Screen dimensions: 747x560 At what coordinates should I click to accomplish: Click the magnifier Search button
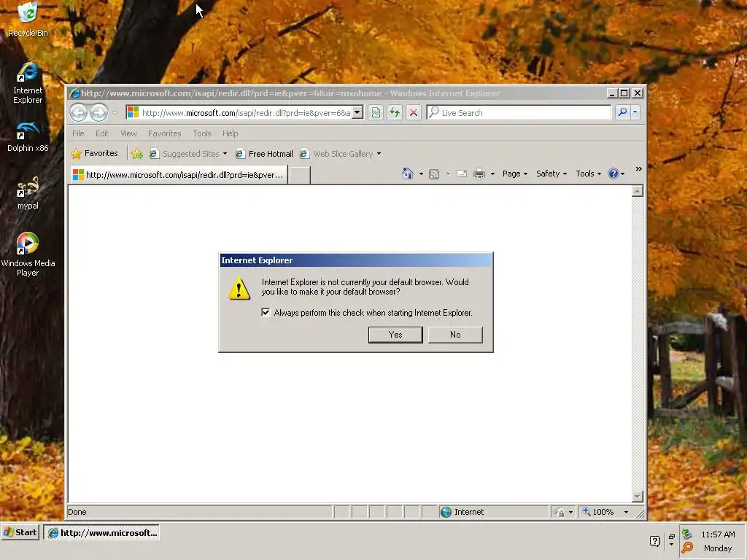pos(622,112)
